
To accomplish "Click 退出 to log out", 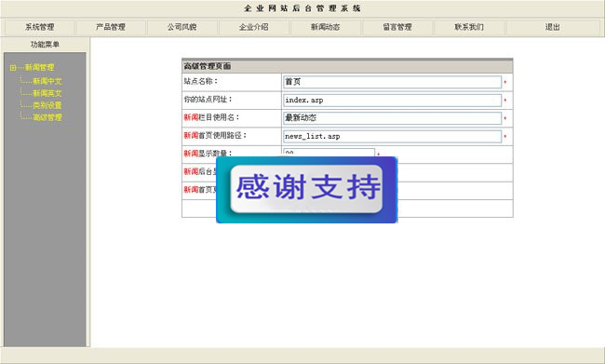I will click(x=553, y=27).
